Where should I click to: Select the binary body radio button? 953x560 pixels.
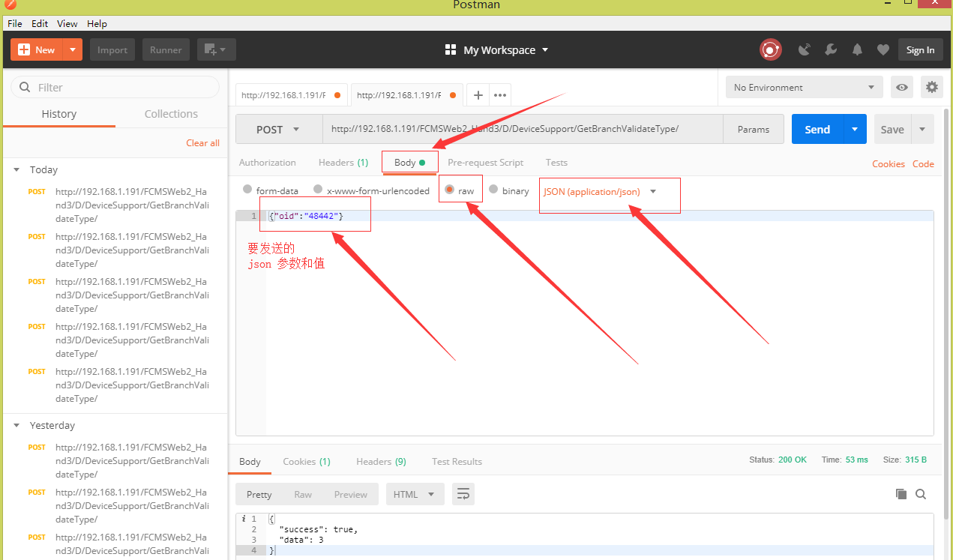coord(493,190)
